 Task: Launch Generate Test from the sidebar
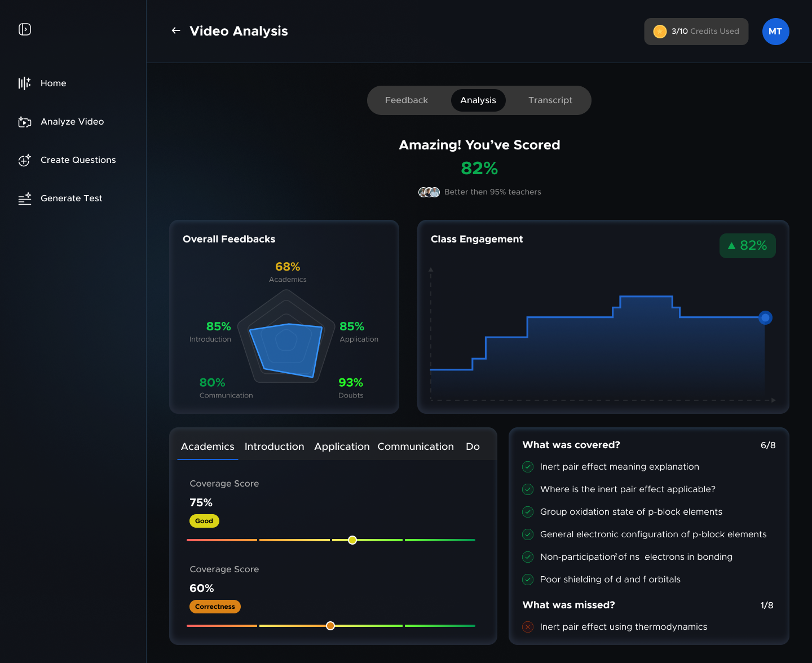coord(24,198)
